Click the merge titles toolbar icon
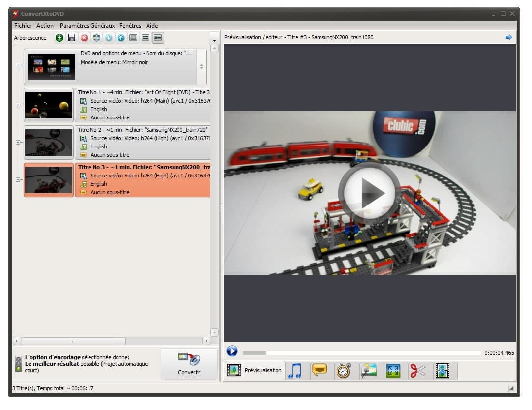The height and width of the screenshot is (410, 532). (96, 38)
